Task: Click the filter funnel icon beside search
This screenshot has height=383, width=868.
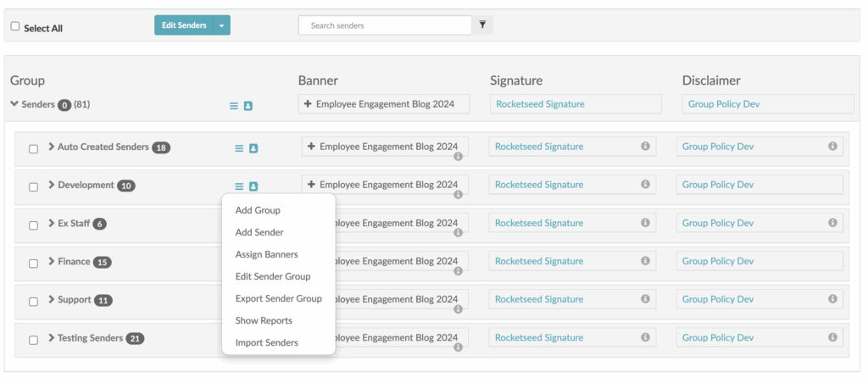Action: pyautogui.click(x=481, y=25)
